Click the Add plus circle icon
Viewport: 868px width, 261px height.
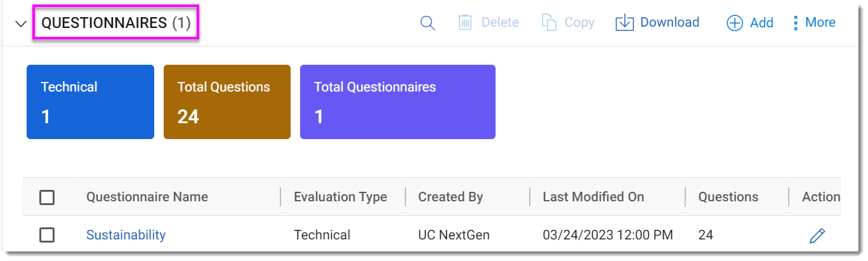[x=735, y=23]
